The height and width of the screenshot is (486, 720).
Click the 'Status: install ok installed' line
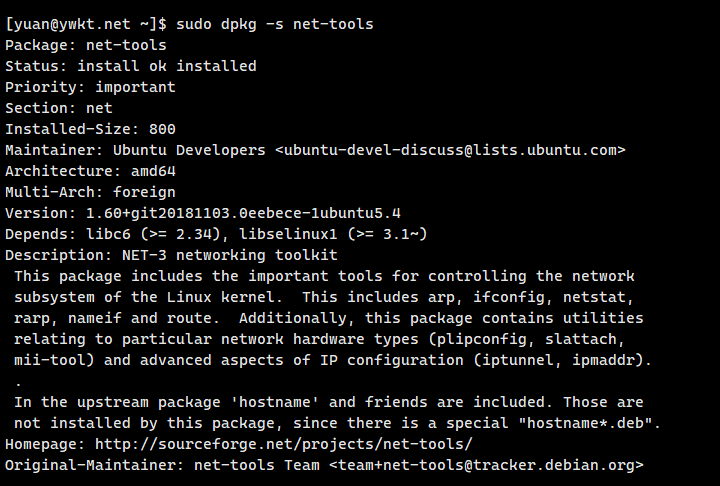click(x=131, y=66)
